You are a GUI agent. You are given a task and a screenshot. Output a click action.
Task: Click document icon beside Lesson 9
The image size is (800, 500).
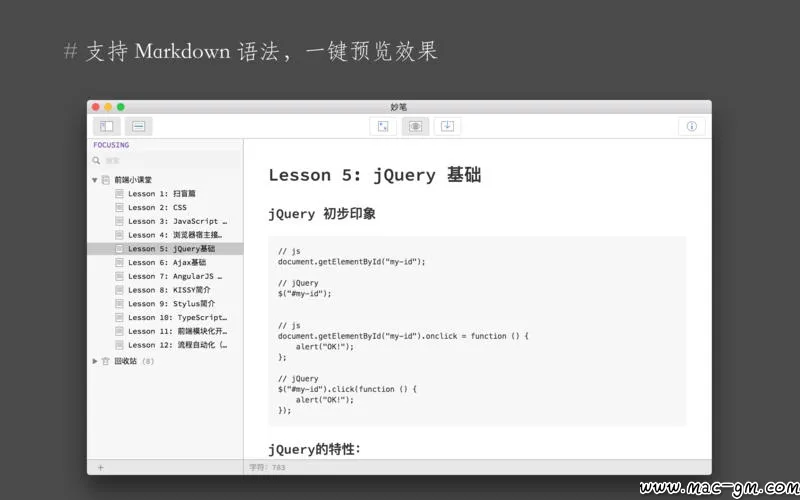click(x=119, y=304)
